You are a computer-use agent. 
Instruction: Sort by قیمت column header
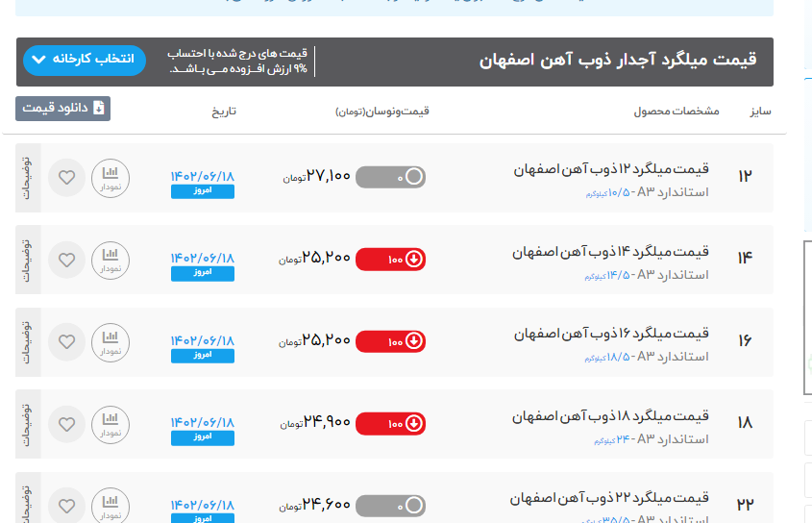382,112
